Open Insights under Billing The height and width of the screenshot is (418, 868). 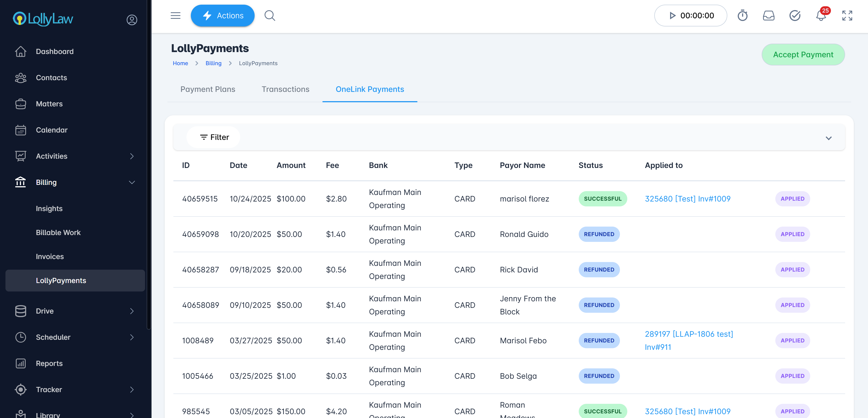(49, 208)
